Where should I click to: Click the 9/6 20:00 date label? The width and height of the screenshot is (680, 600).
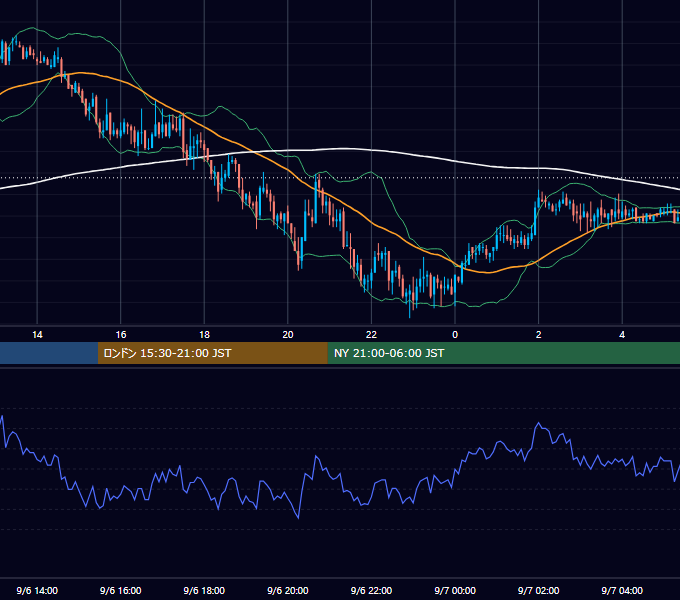[x=288, y=590]
